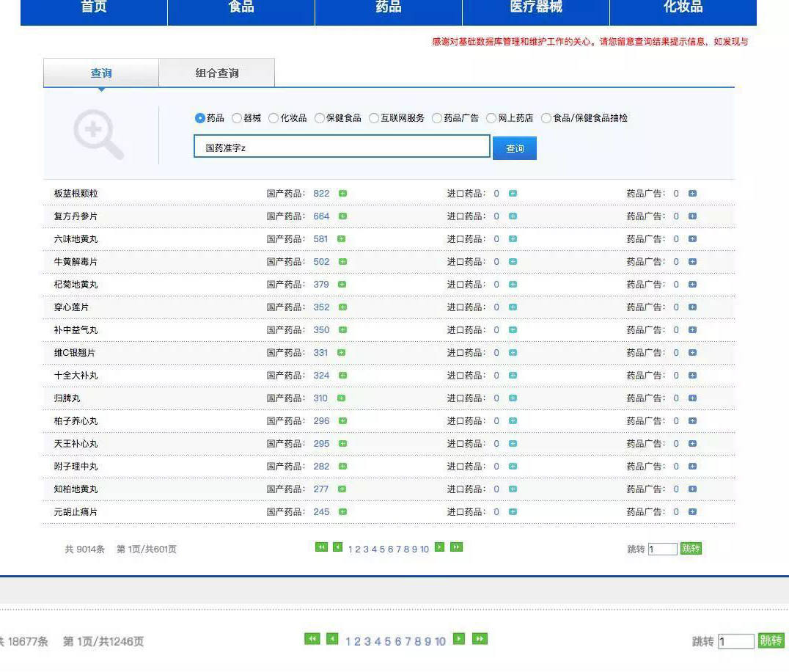Go to first page in upper pagination
Image resolution: width=789 pixels, height=672 pixels.
321,547
